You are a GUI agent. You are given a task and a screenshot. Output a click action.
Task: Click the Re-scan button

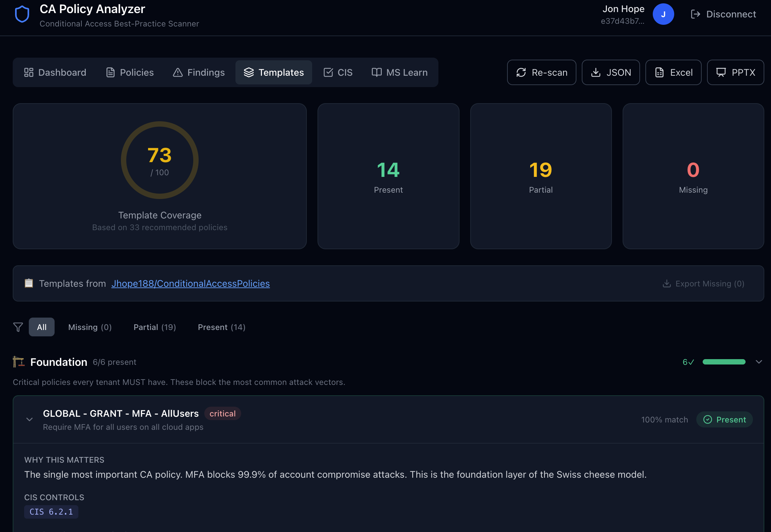pyautogui.click(x=542, y=72)
